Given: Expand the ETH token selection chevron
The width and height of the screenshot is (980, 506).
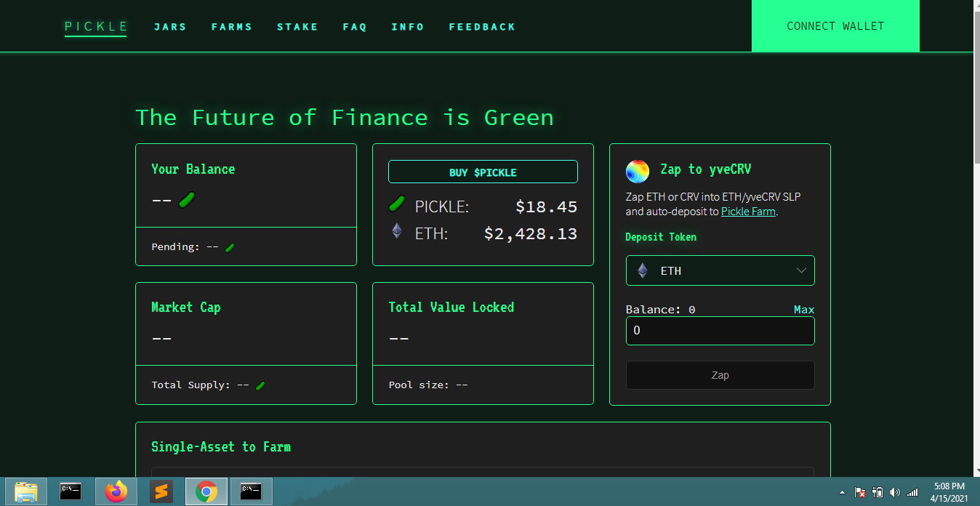Looking at the screenshot, I should point(802,270).
